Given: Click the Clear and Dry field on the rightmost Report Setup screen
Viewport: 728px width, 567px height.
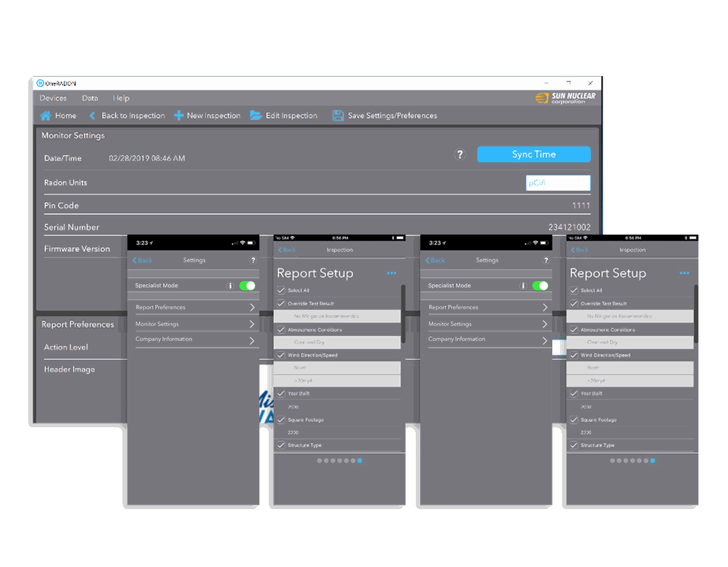Looking at the screenshot, I should (630, 343).
